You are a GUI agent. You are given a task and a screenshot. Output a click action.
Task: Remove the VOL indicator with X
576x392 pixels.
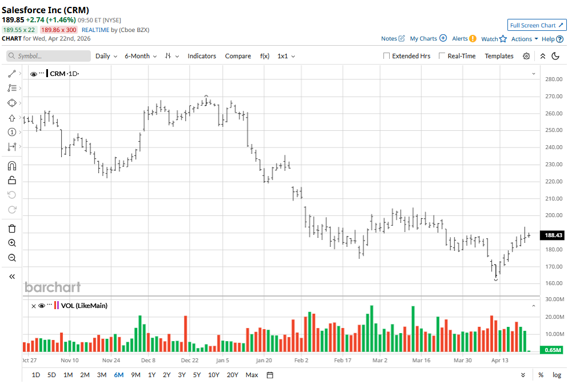point(33,306)
